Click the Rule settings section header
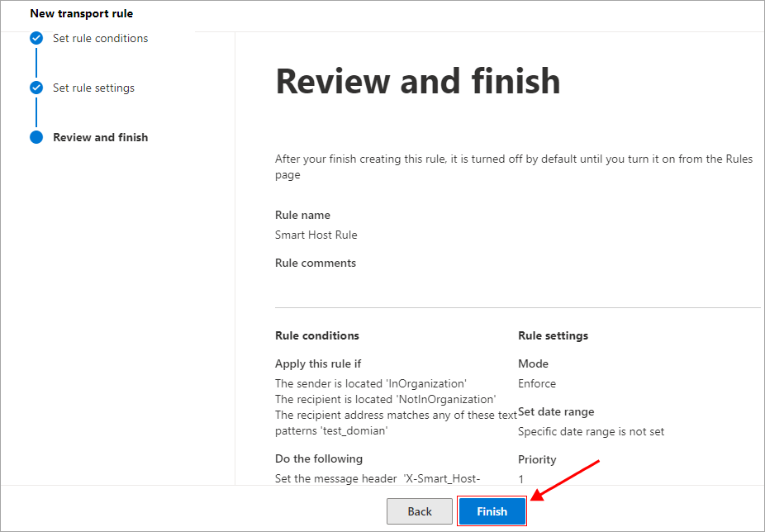Viewport: 765px width, 532px height. tap(553, 335)
